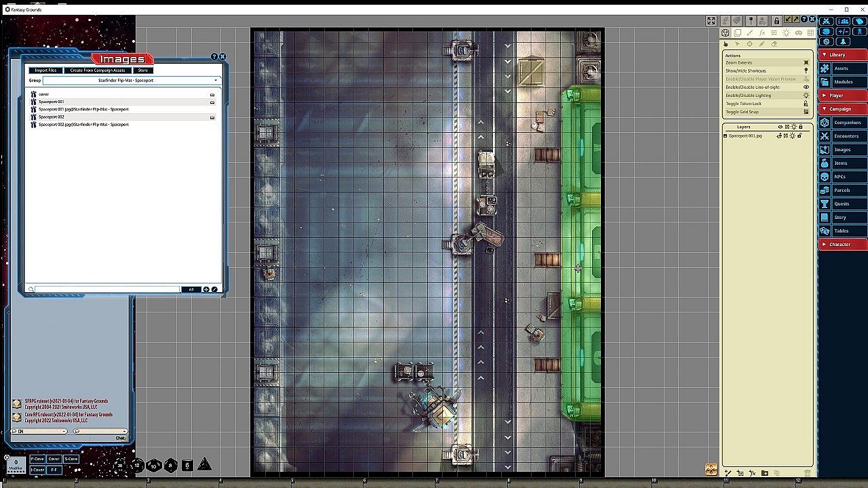Toggle Enable/Disable Line-of-sight
868x488 pixels.
point(766,87)
